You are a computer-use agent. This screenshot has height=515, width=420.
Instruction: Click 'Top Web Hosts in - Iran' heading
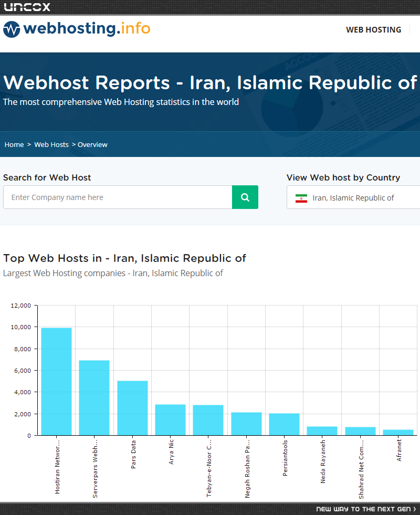click(x=124, y=258)
